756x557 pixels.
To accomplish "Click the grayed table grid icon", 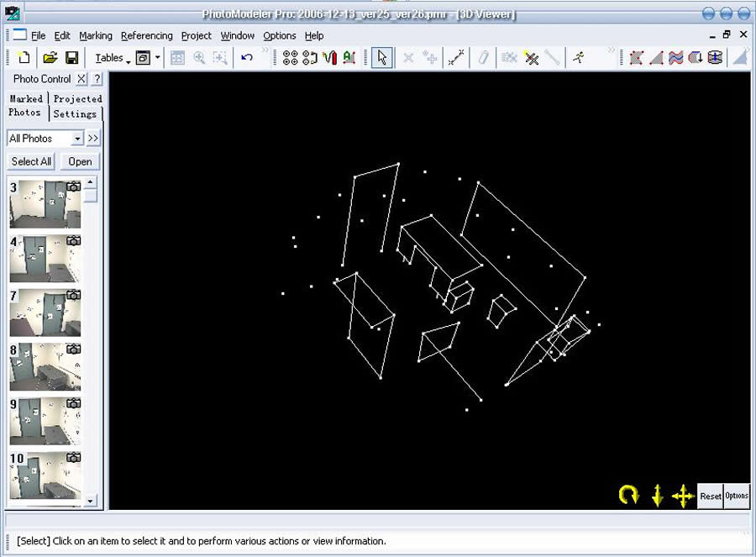I will pos(177,58).
